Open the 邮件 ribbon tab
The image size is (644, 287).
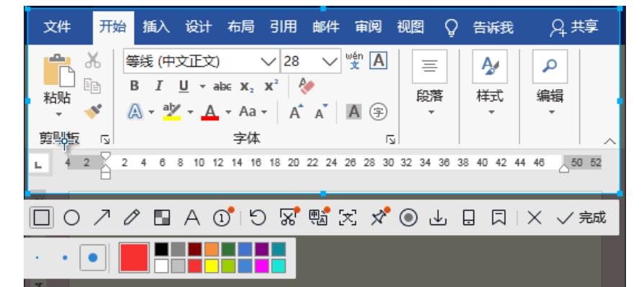(326, 27)
